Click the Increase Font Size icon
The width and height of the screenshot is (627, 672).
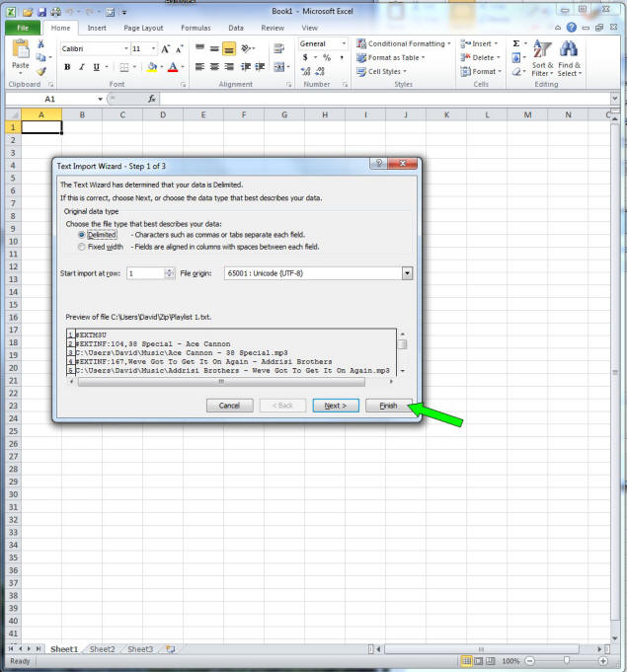165,49
